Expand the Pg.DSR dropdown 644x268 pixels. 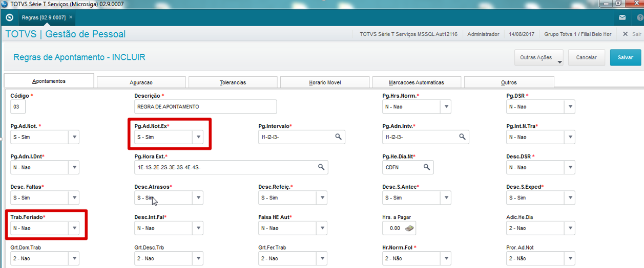(x=570, y=106)
